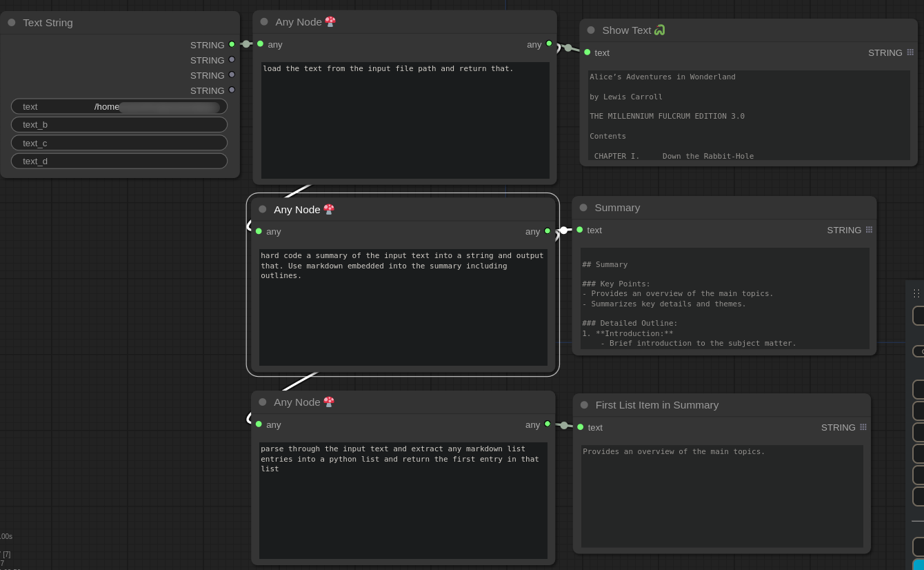Click the grid handle on the Summary text widget
The width and height of the screenshot is (924, 570).
(x=869, y=230)
